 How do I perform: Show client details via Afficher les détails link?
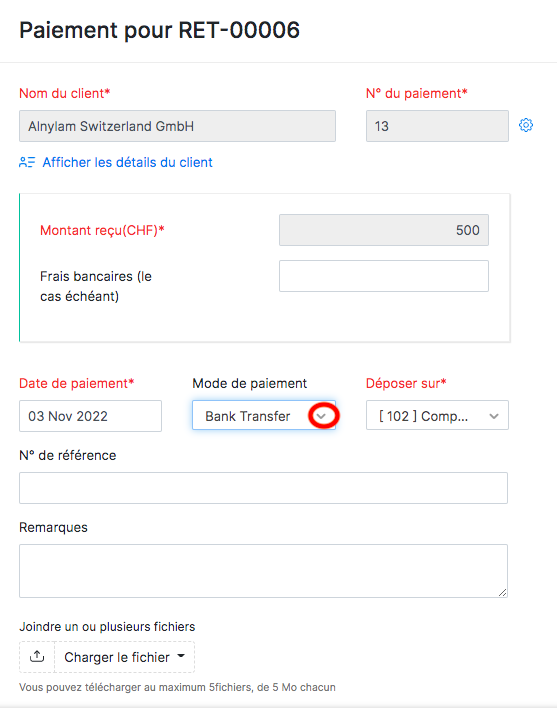coord(127,162)
